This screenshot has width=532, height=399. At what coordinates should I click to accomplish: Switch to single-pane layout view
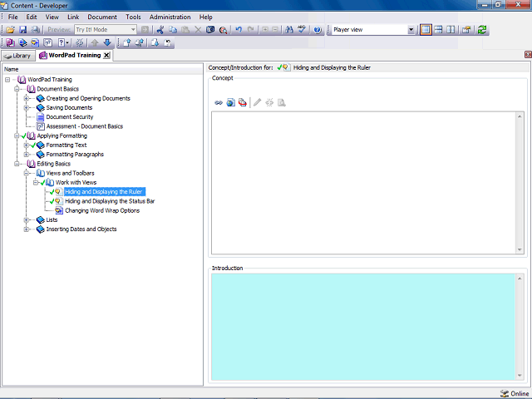(x=426, y=30)
